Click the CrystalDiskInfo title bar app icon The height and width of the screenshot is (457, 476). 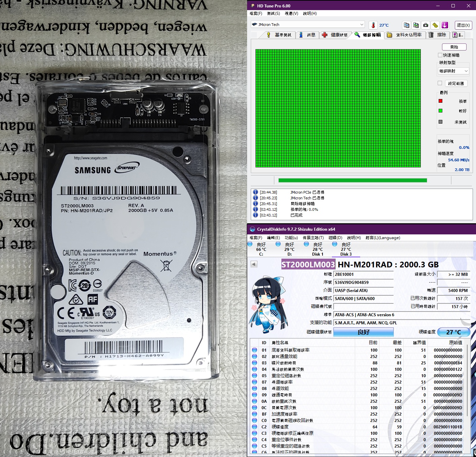pyautogui.click(x=252, y=229)
